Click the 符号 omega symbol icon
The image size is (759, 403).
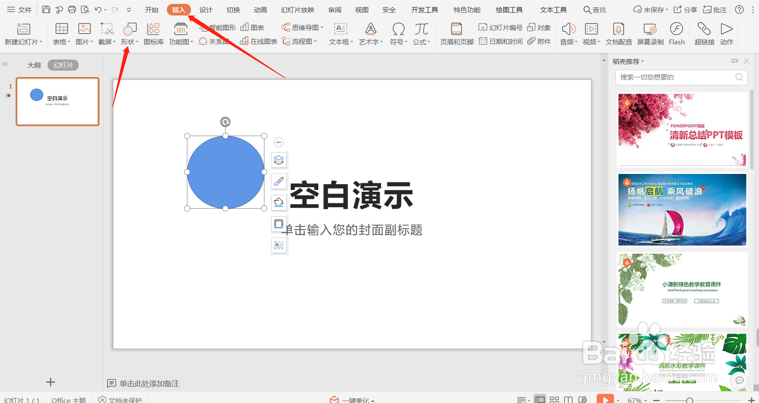pyautogui.click(x=398, y=29)
